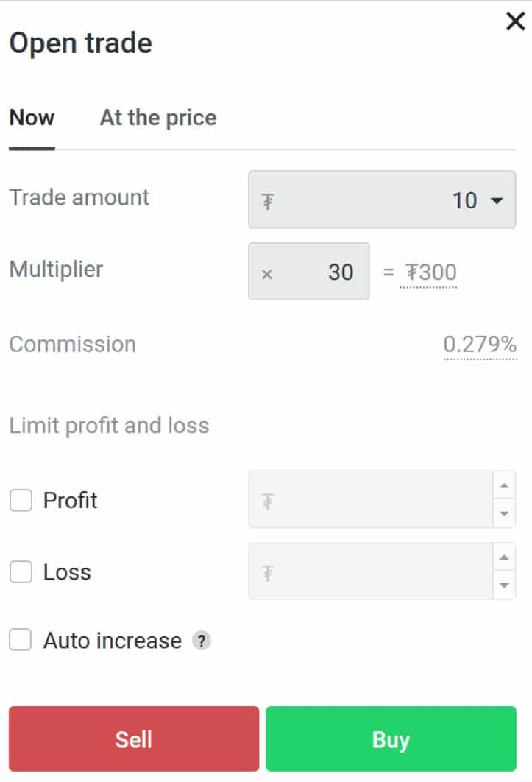This screenshot has height=782, width=532.
Task: Click the multiplier × symbol icon
Action: point(267,273)
